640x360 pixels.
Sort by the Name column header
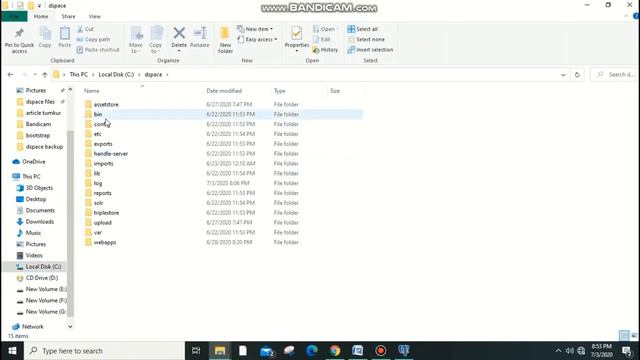coord(91,91)
